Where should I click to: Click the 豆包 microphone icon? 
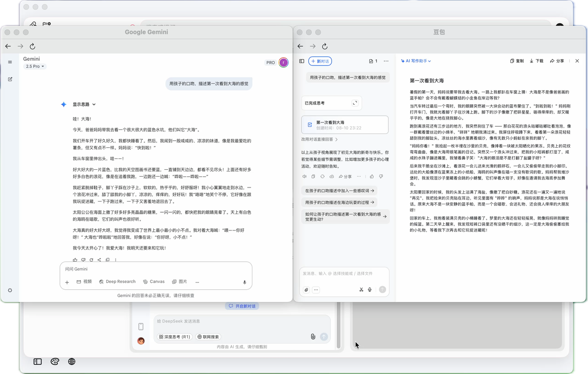[x=370, y=290]
